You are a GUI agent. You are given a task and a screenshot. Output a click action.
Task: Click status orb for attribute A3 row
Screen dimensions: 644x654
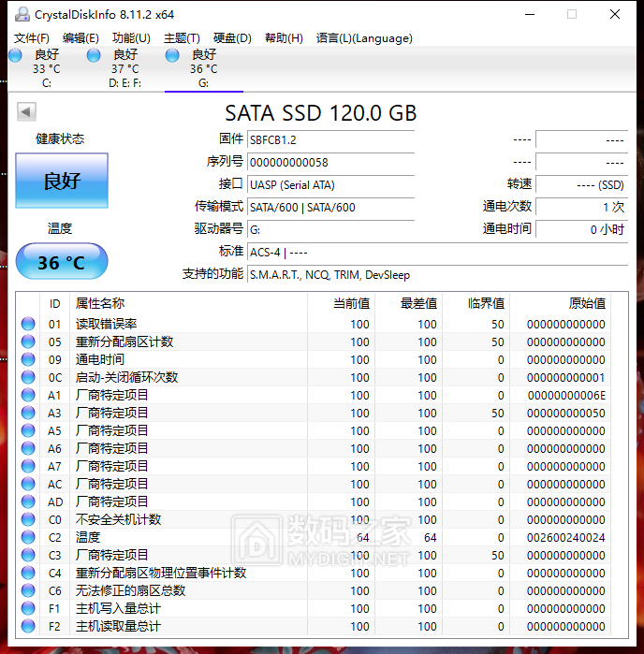(28, 413)
